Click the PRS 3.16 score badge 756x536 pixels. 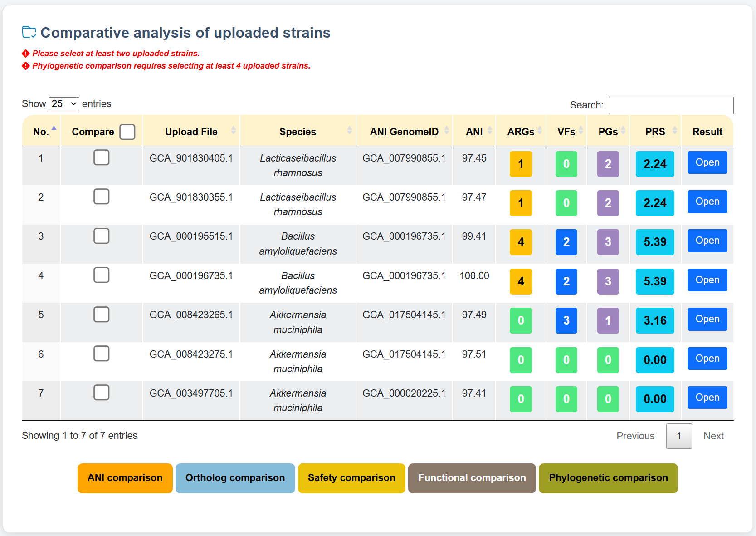(654, 321)
